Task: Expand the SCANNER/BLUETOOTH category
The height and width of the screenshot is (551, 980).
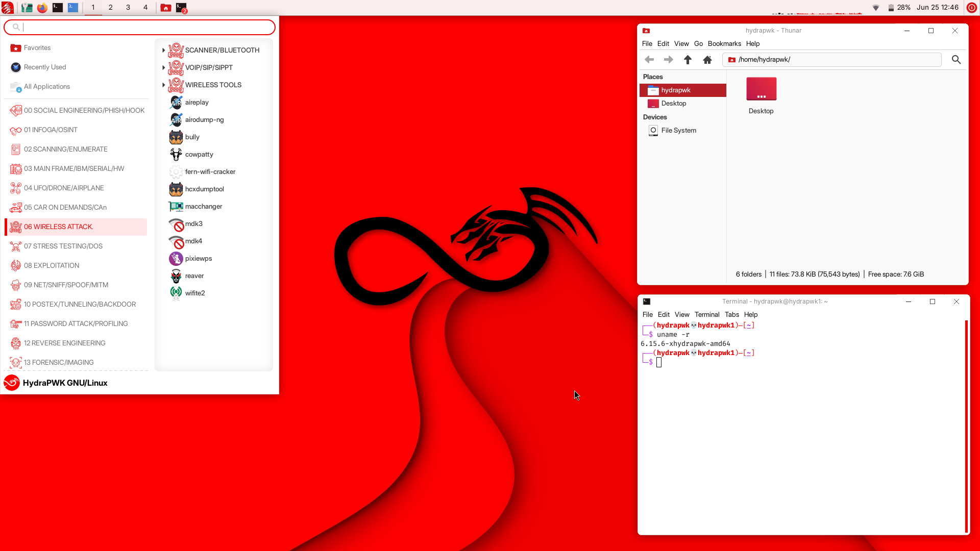Action: 164,50
